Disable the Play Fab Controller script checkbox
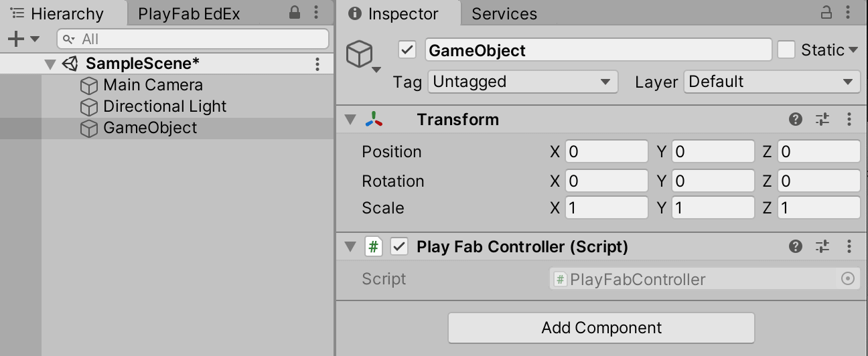The width and height of the screenshot is (868, 356). tap(399, 246)
